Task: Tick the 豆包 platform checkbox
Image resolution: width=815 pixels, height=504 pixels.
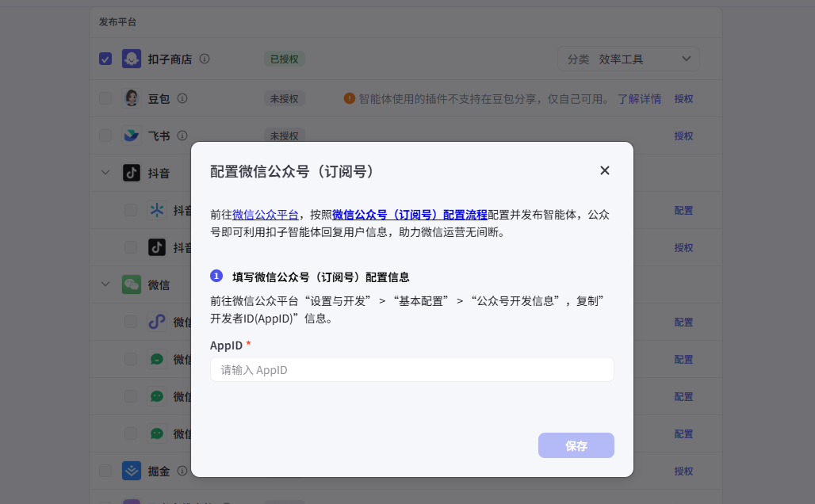Action: 105,98
